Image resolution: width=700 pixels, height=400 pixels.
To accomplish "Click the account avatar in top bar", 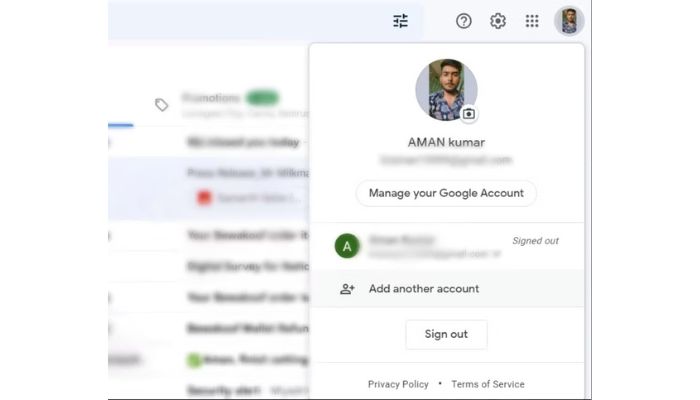I will [x=569, y=21].
